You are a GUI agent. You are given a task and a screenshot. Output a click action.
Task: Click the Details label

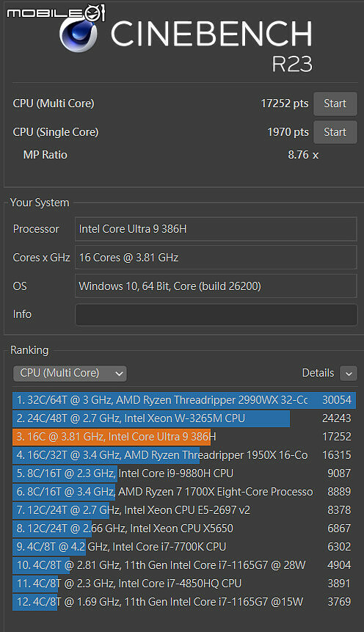coord(318,373)
